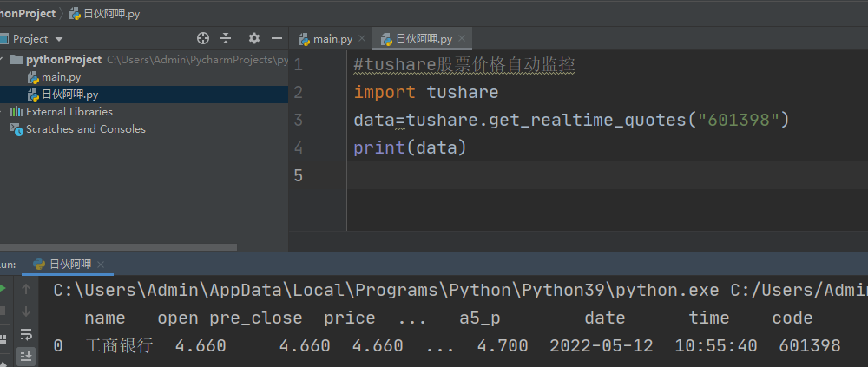Select Scratches and Consoles item

[x=85, y=129]
